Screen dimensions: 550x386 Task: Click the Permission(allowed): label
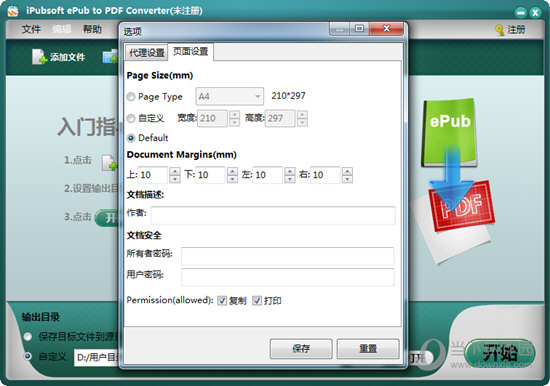(170, 300)
